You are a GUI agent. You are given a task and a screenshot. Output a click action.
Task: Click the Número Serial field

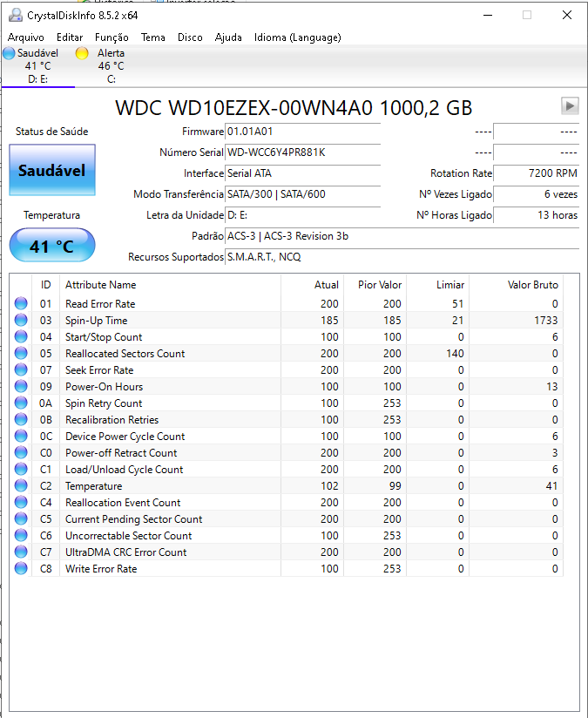pos(302,152)
